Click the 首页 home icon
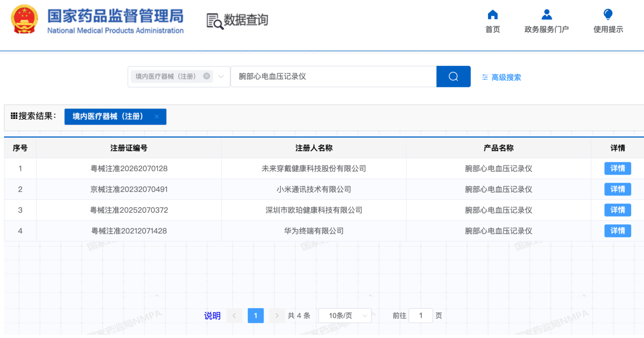This screenshot has height=338, width=644. coord(493,15)
